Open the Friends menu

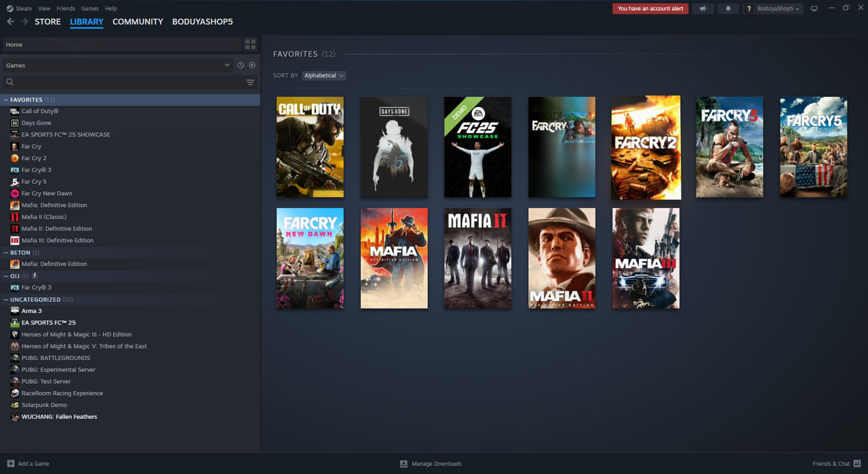click(x=66, y=9)
